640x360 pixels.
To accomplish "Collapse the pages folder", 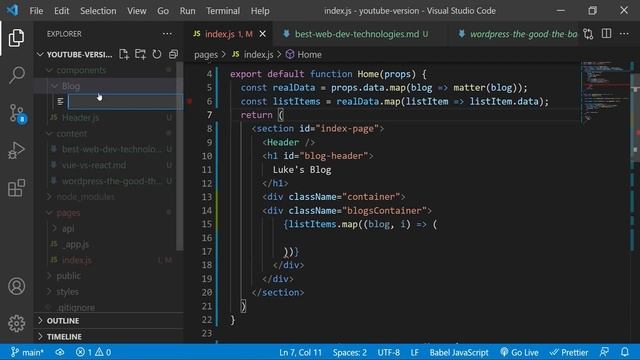I will pyautogui.click(x=68, y=213).
